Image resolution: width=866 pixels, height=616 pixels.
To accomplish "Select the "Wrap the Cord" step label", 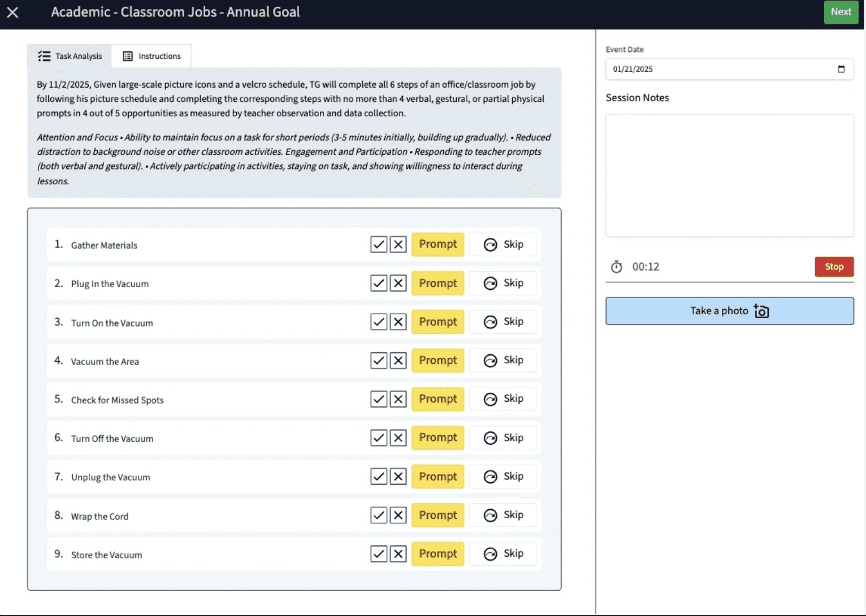I will tap(99, 517).
